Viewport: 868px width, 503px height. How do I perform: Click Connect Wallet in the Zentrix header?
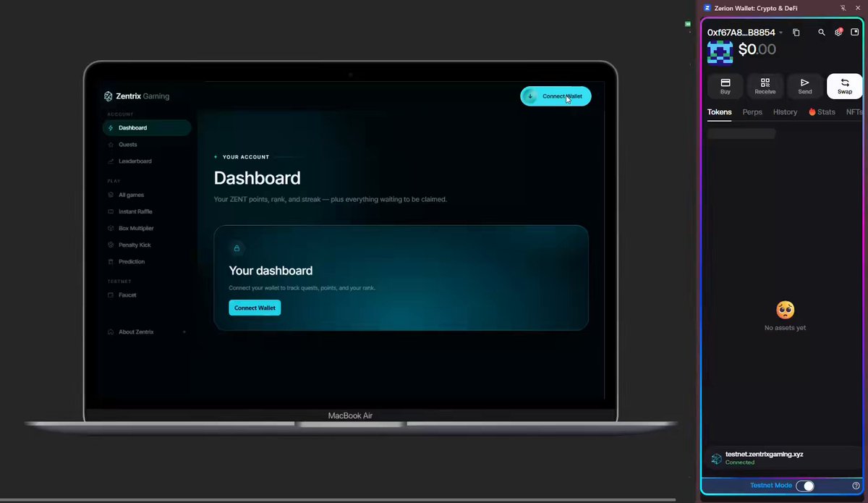pyautogui.click(x=556, y=96)
